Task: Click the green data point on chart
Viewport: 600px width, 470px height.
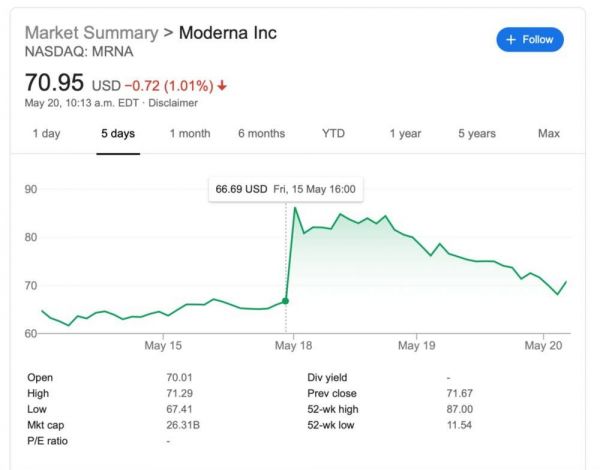Action: click(x=286, y=300)
